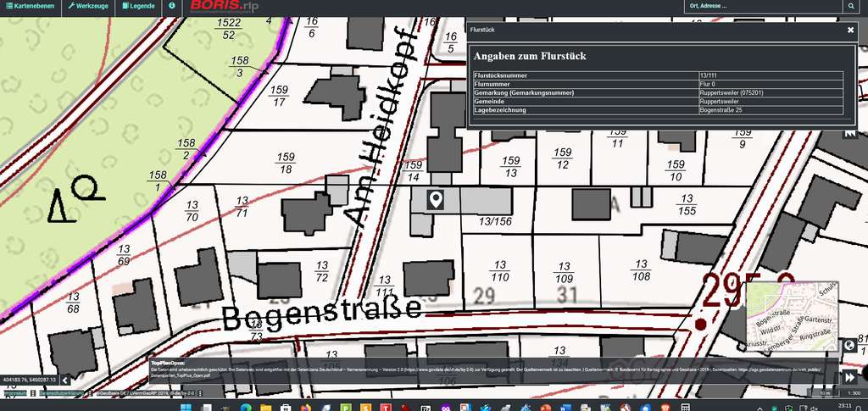Image resolution: width=868 pixels, height=411 pixels.
Task: Click parcel label 1522/52 on map
Action: pos(229,28)
